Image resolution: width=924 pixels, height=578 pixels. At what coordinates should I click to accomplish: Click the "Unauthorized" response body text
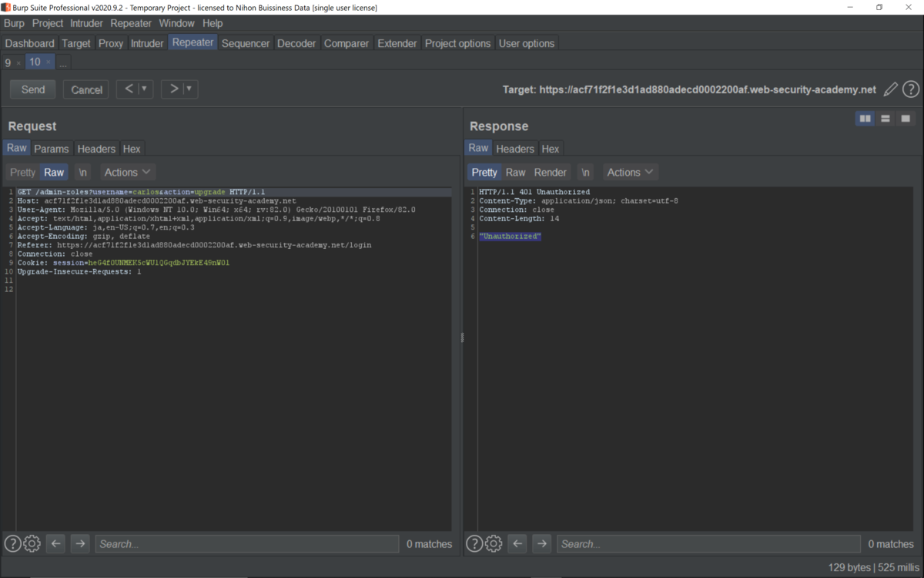(x=510, y=237)
